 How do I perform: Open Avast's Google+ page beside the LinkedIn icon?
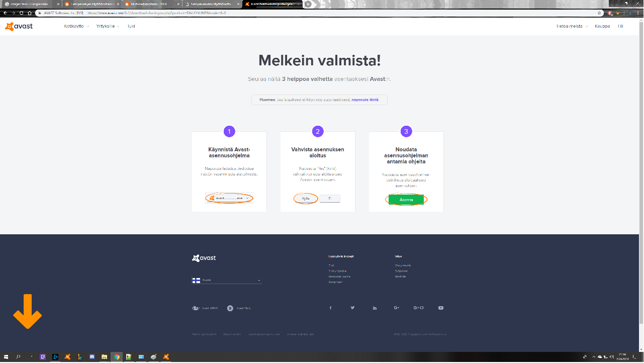pyautogui.click(x=397, y=308)
